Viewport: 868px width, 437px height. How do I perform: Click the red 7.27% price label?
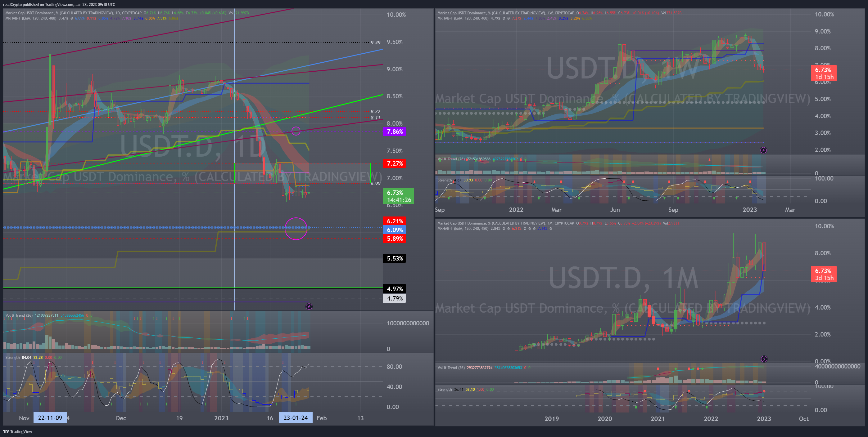point(394,164)
